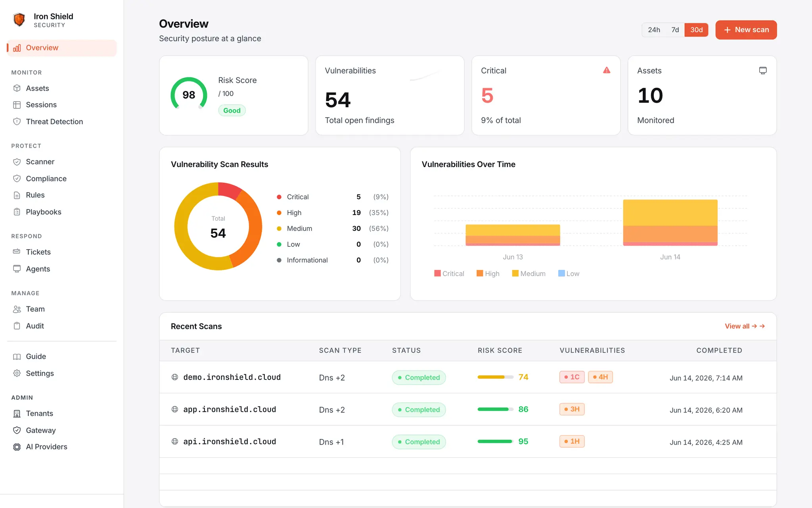The image size is (812, 508).
Task: Click the risk score bar showing 95
Action: (x=495, y=441)
